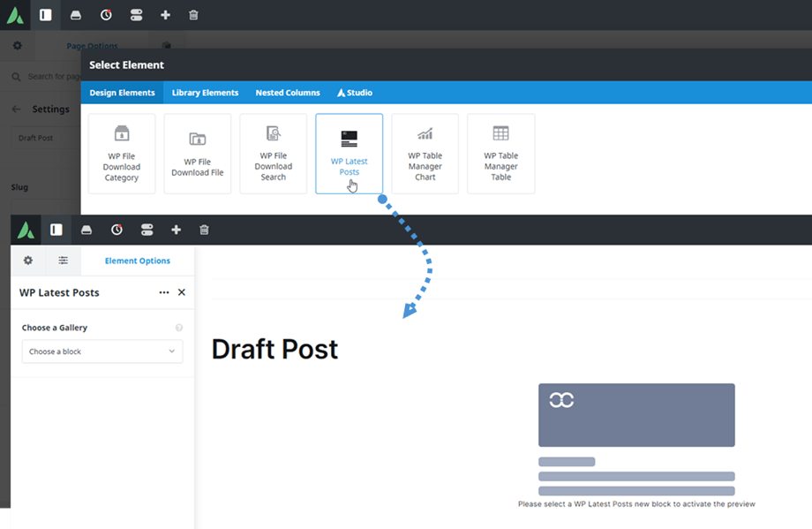Open the three-dot menu for WP Latest Posts
The image size is (812, 529).
(x=164, y=292)
